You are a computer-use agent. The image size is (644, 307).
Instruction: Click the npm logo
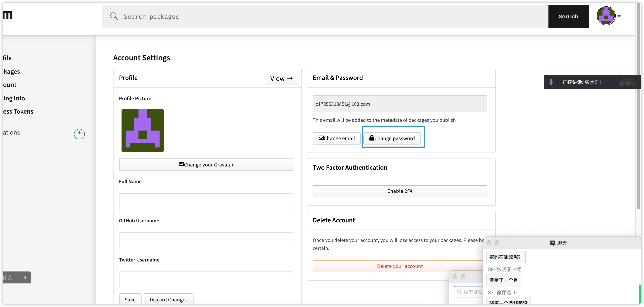8,15
